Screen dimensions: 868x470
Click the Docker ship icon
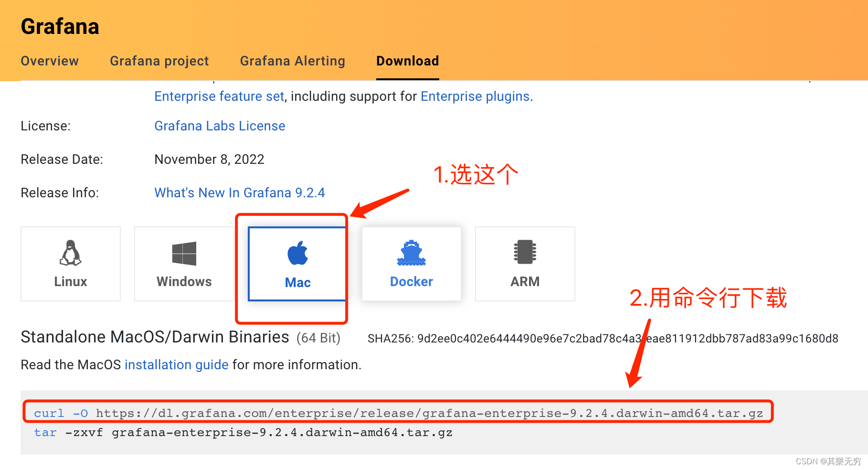pos(412,253)
